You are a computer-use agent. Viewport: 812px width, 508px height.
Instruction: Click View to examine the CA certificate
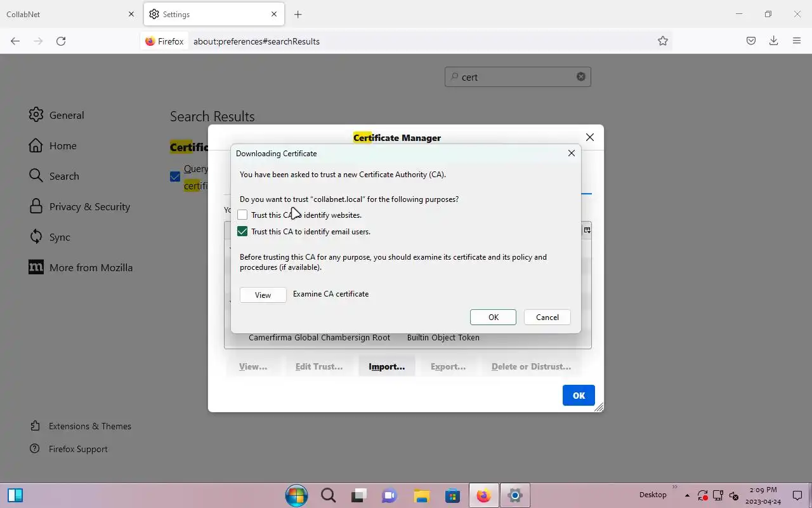tap(263, 295)
